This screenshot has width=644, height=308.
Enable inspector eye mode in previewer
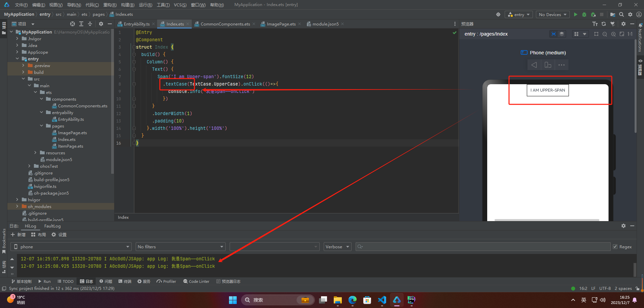[554, 34]
